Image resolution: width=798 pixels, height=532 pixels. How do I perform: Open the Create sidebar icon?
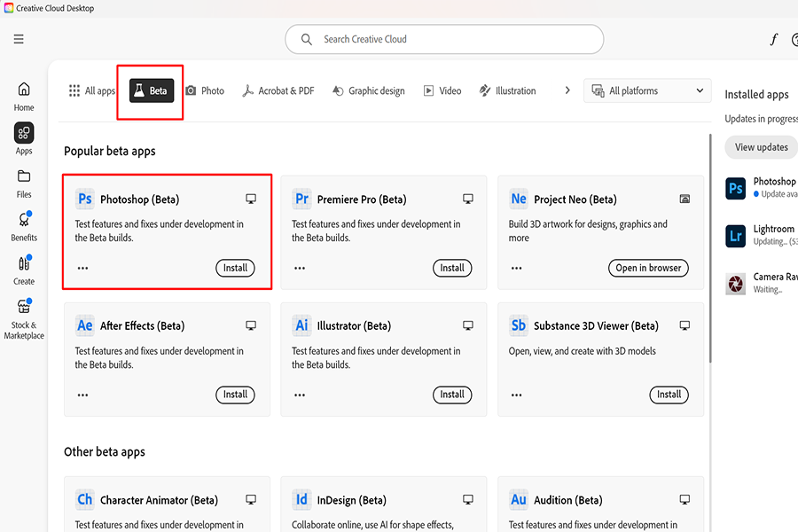pos(24,270)
